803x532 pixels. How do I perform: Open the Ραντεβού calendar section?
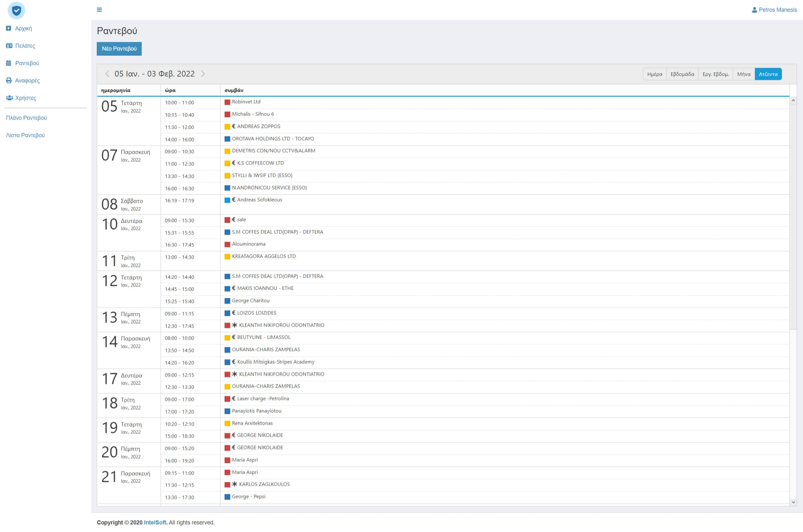point(27,63)
